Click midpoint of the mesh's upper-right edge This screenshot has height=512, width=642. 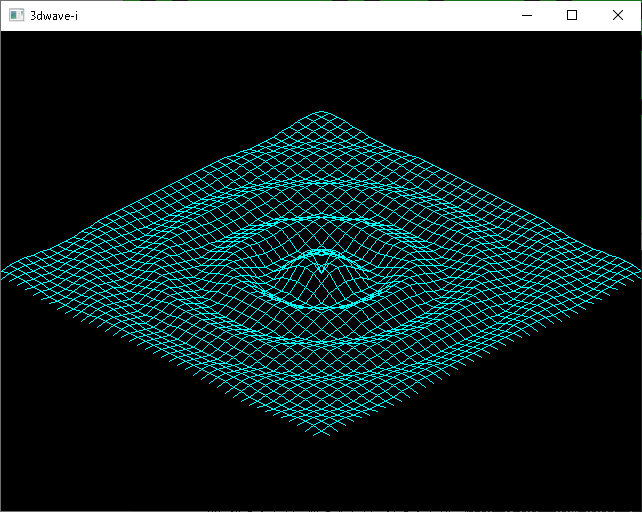[x=482, y=192]
